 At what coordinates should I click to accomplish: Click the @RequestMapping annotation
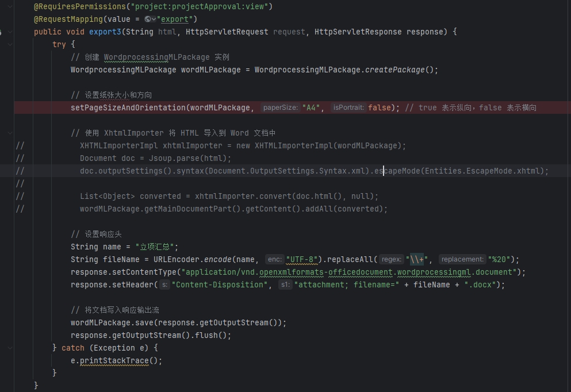tap(68, 20)
